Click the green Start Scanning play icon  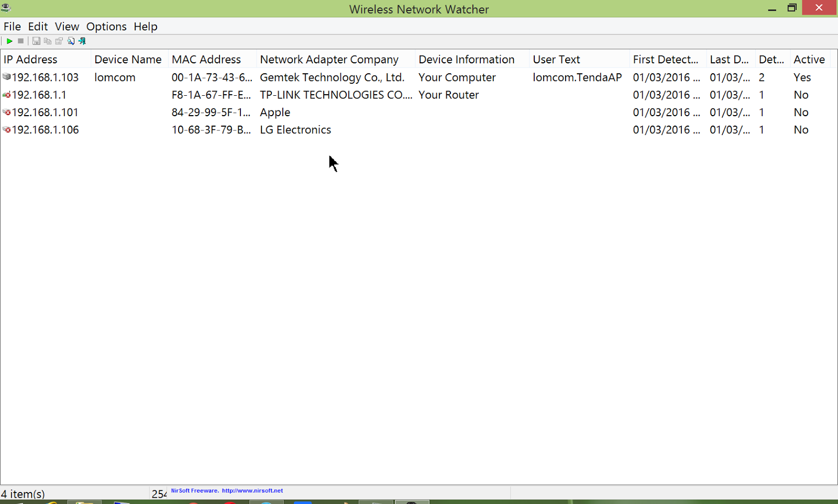click(x=9, y=41)
